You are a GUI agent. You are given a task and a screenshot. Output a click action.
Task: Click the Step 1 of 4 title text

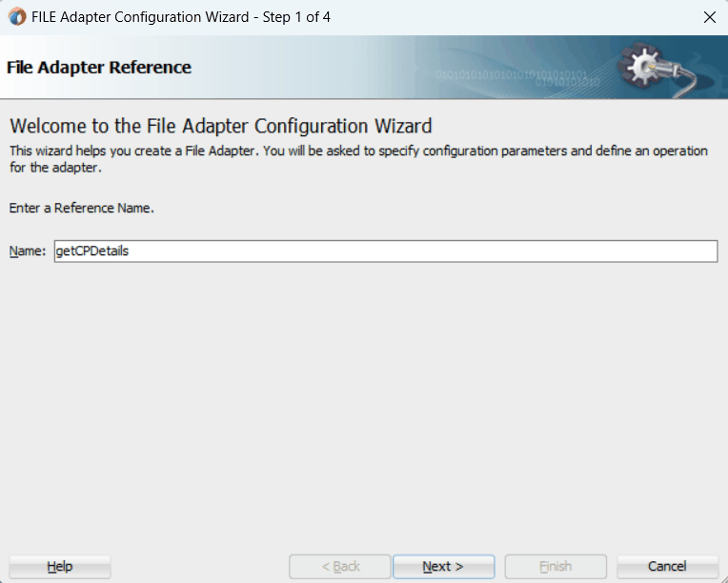point(296,17)
